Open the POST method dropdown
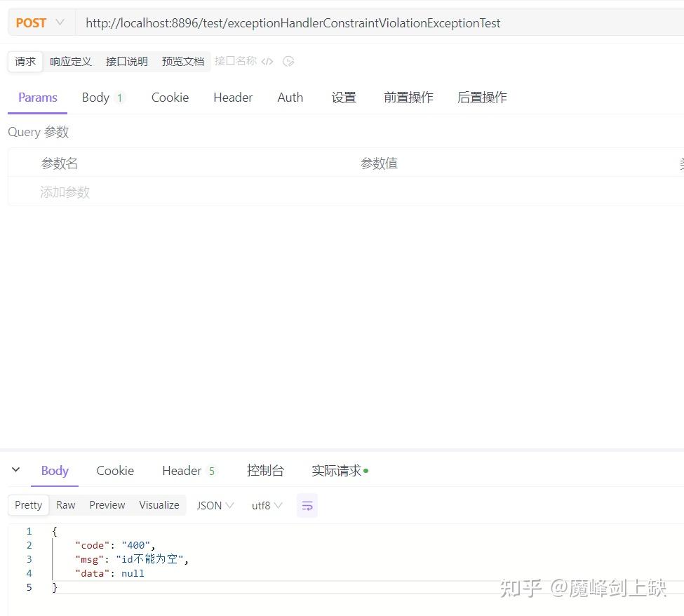Viewport: 684px width, 616px height. 39,22
